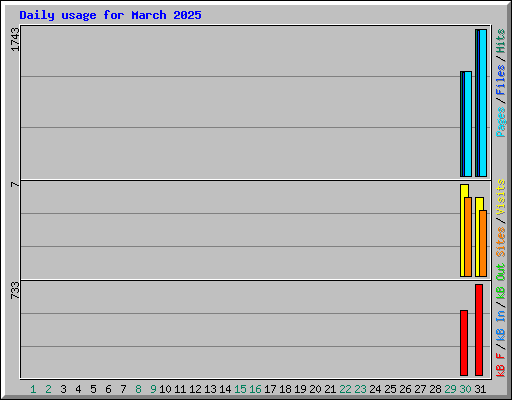Select the cyan Pages bar for day 30
Screen dimensions: 512x400
point(468,124)
